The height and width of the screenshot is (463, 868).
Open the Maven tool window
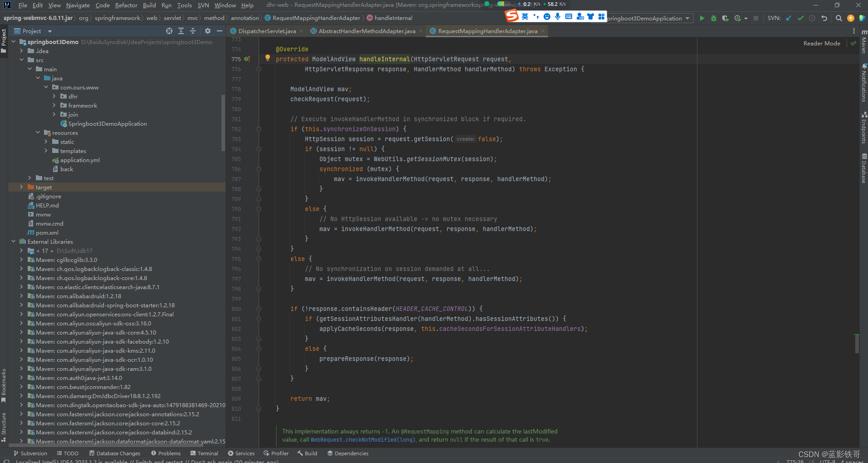tap(864, 42)
